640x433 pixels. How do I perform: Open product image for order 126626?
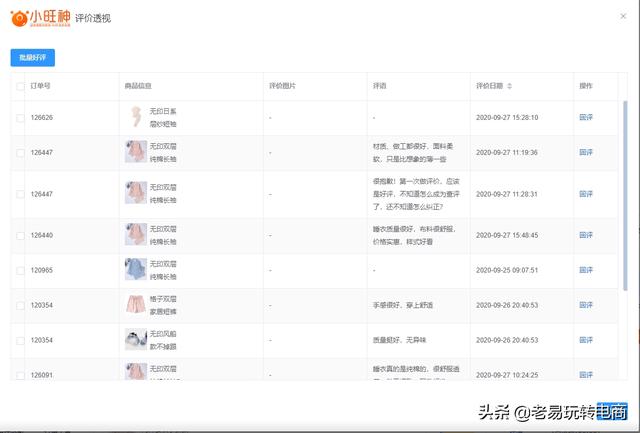(135, 117)
